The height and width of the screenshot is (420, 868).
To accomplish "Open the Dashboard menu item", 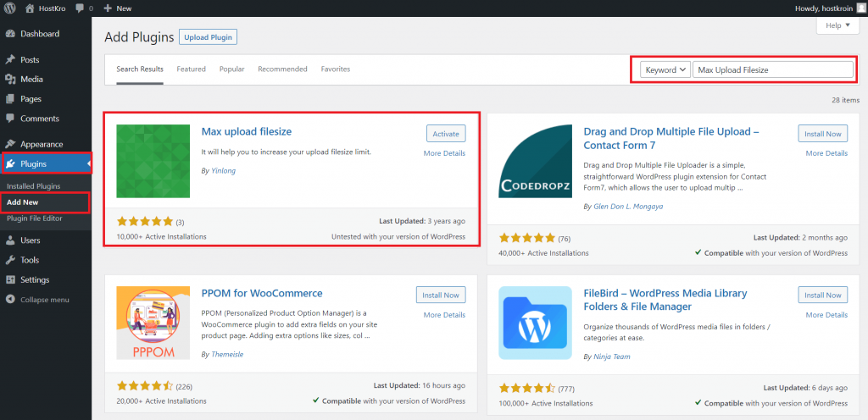I will click(x=40, y=34).
